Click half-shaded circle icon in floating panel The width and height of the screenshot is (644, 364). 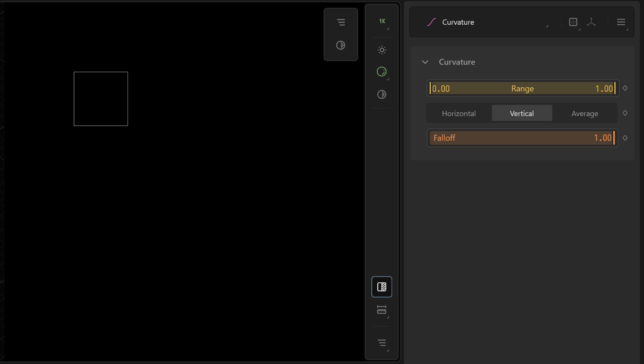point(341,45)
